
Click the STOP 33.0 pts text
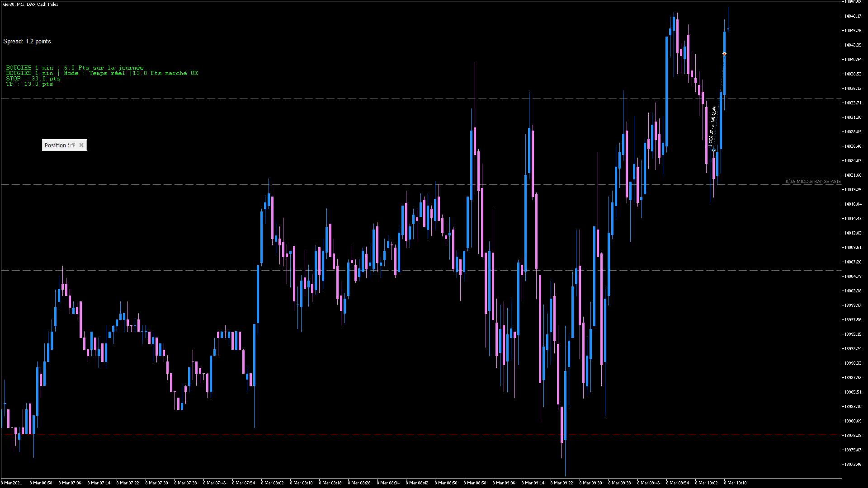[x=33, y=79]
